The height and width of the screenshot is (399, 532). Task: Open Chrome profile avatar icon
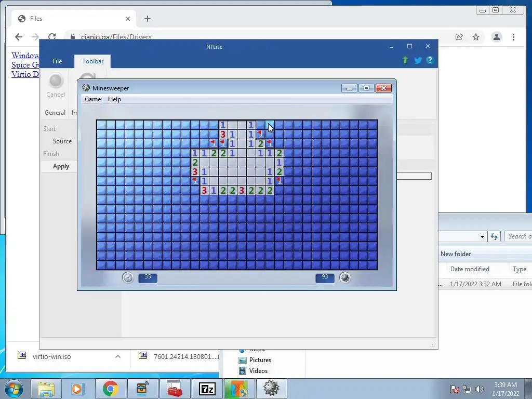click(x=496, y=37)
